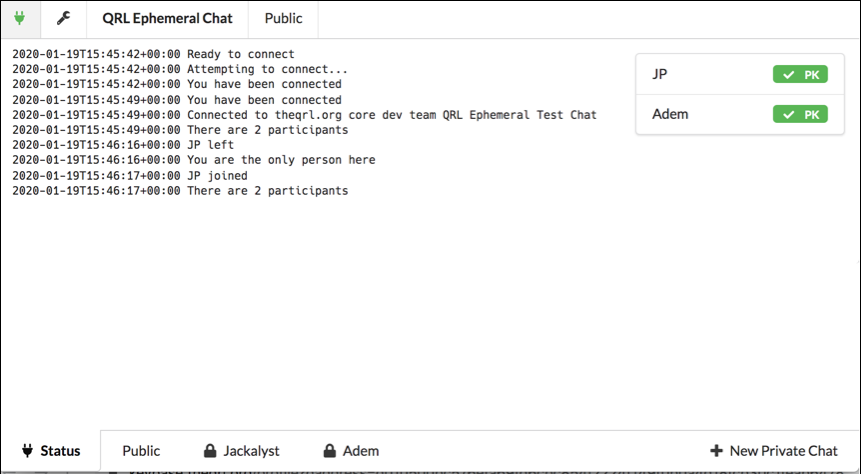Image resolution: width=861 pixels, height=474 pixels.
Task: Click the green plug connection icon
Action: pyautogui.click(x=20, y=18)
